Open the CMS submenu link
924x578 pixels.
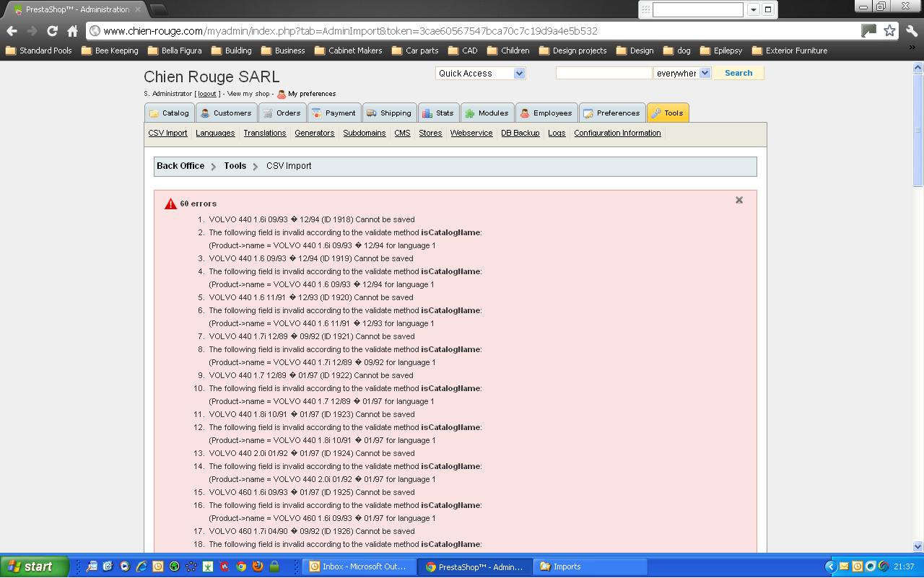pos(402,133)
